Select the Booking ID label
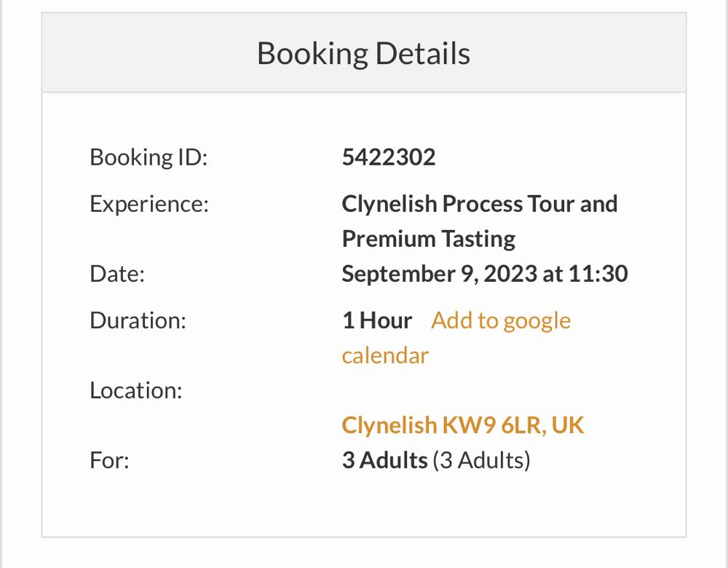This screenshot has height=568, width=728. [149, 157]
